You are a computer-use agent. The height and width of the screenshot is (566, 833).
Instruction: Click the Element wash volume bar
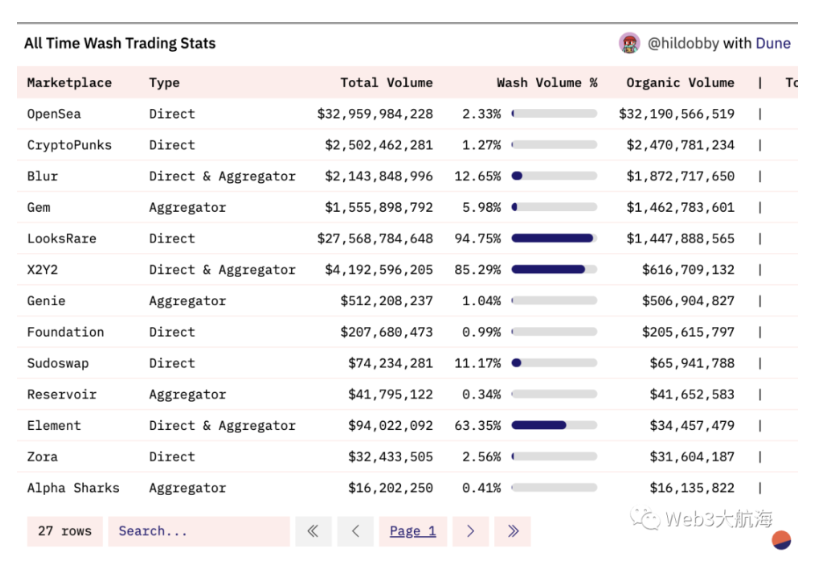554,425
